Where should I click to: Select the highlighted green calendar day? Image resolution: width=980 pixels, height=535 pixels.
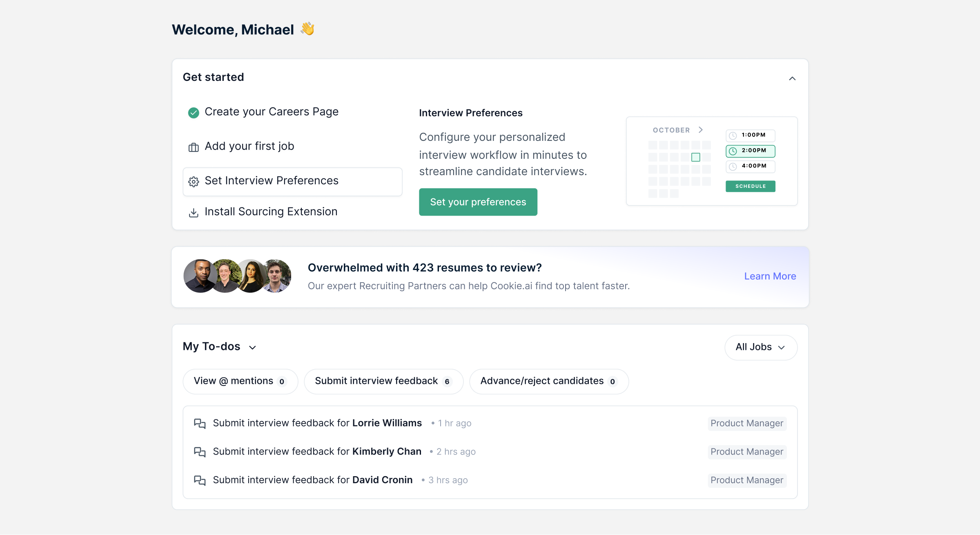tap(696, 157)
